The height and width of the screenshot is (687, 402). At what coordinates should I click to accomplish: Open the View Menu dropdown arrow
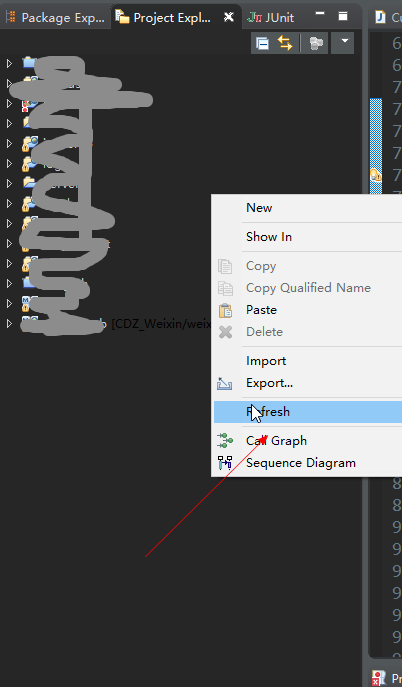344,42
